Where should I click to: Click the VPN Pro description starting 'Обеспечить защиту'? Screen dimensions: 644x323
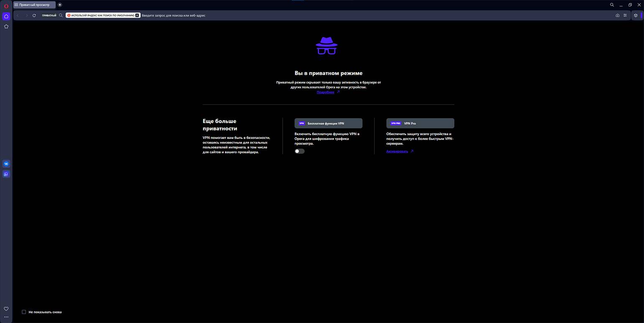click(x=420, y=138)
